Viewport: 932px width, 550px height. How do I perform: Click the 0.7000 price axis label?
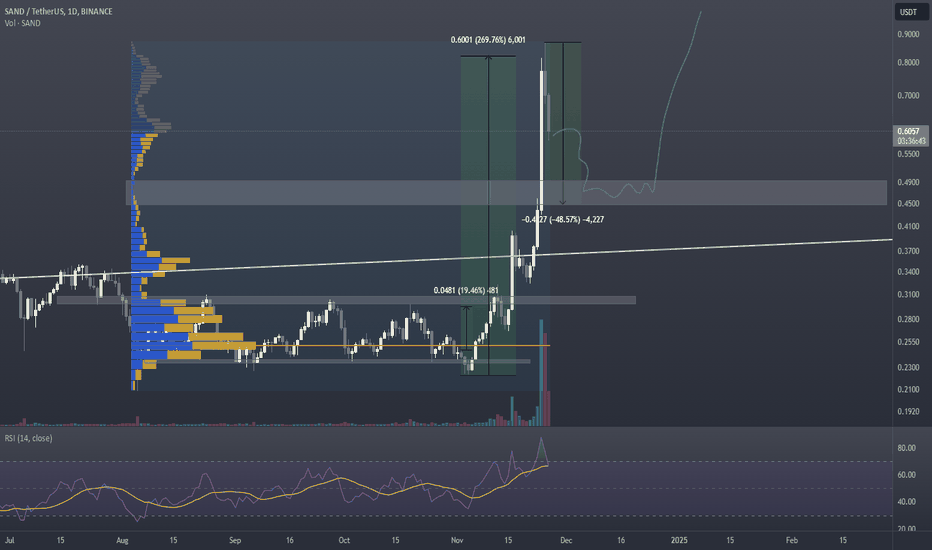[x=908, y=95]
